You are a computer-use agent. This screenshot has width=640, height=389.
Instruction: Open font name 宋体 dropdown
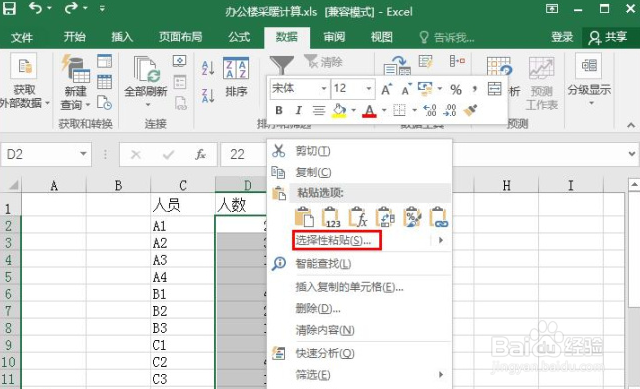tap(324, 88)
